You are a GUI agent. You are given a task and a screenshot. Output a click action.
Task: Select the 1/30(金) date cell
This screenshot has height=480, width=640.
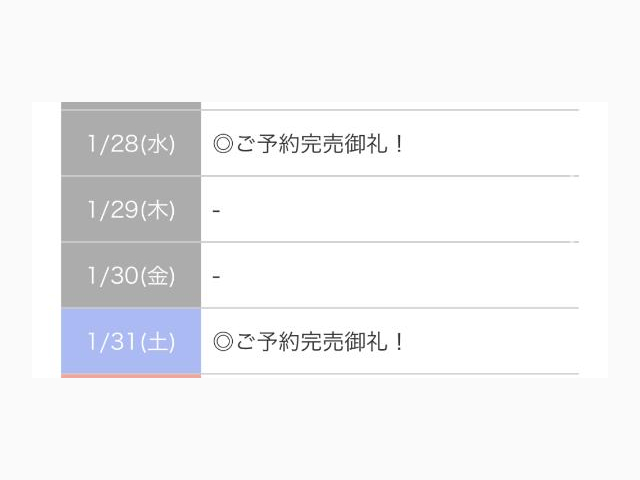131,276
